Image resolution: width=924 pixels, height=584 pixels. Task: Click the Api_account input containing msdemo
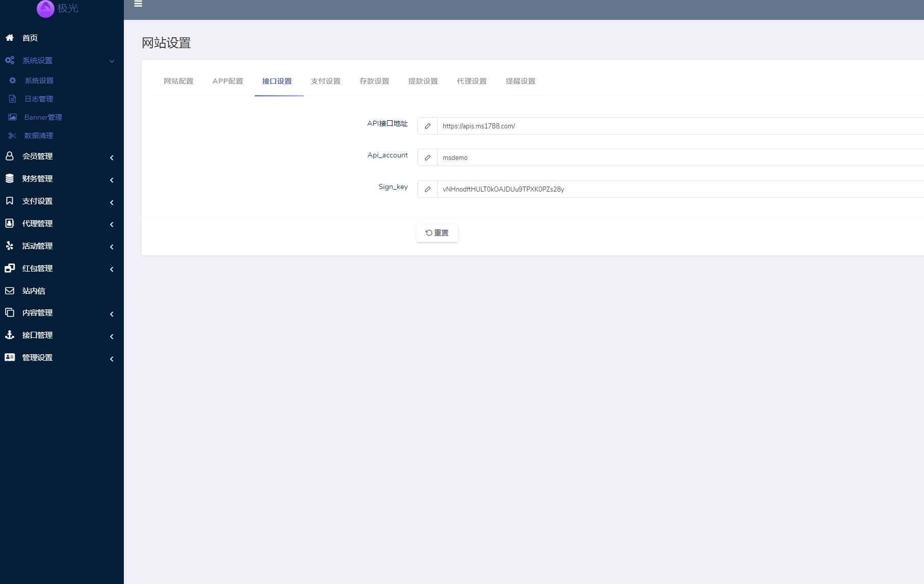[680, 157]
